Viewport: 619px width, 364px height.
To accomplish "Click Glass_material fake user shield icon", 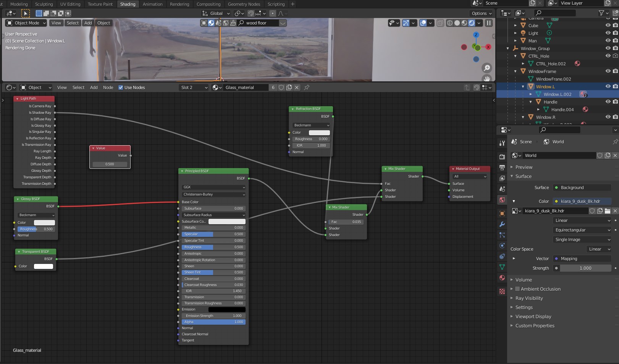I will click(281, 87).
